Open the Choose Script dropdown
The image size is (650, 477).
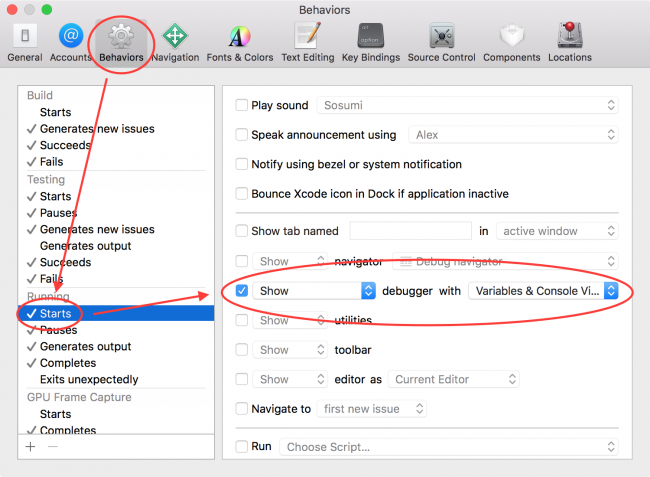point(448,447)
